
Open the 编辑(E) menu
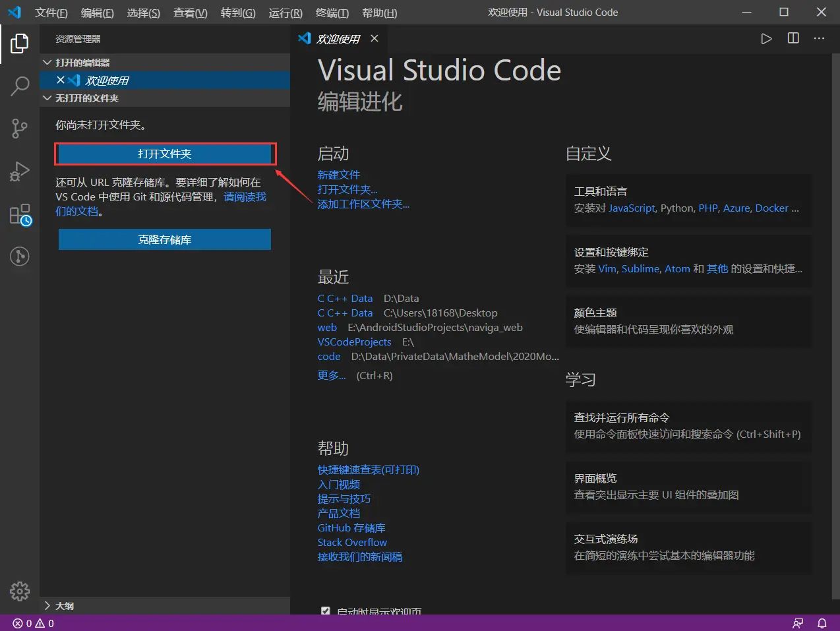coord(98,13)
